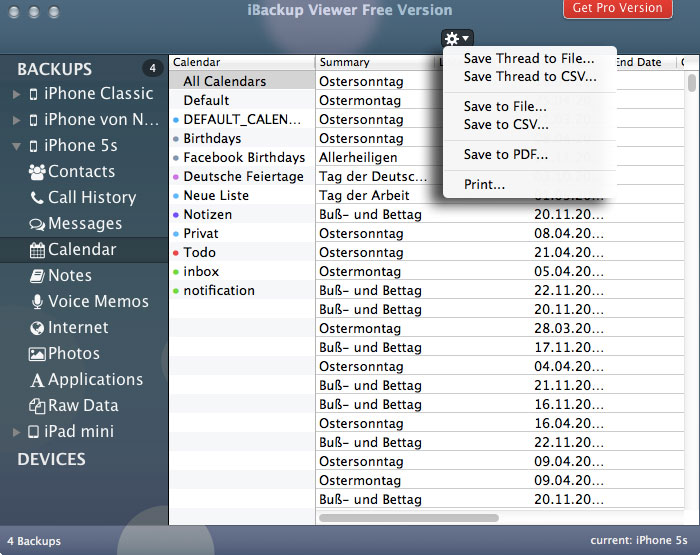Click the Contacts people icon
The height and width of the screenshot is (555, 700).
tap(37, 172)
